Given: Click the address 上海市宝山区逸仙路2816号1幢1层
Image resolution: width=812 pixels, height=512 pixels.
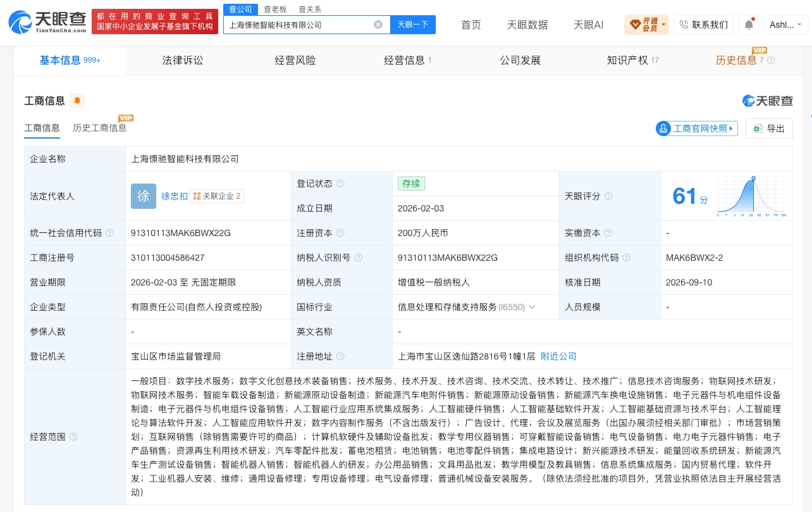Looking at the screenshot, I should 467,356.
